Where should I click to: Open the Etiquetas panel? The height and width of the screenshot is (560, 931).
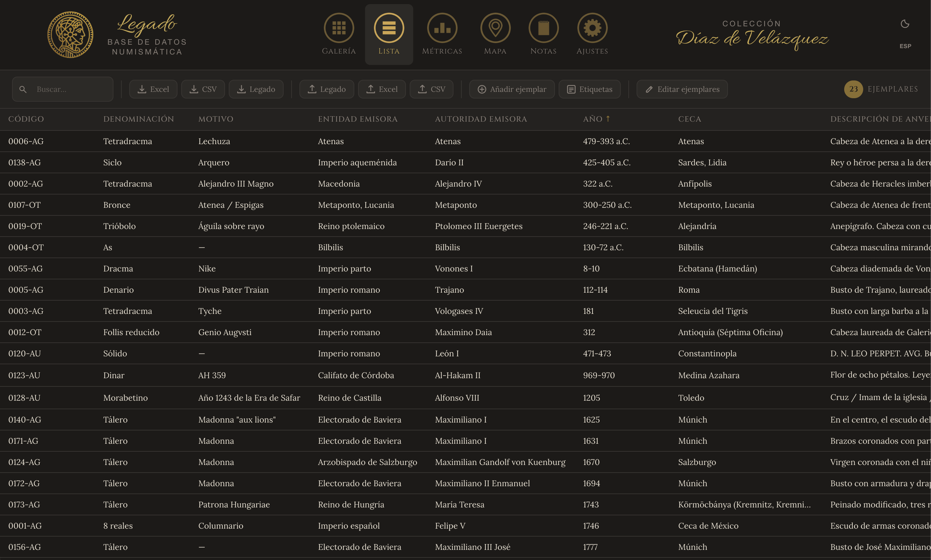[589, 89]
